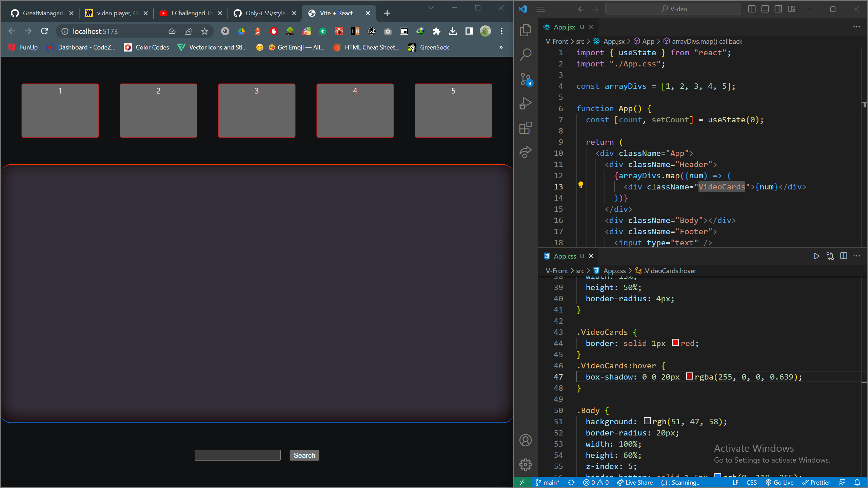Click the red color swatch beside border solid

pos(675,343)
